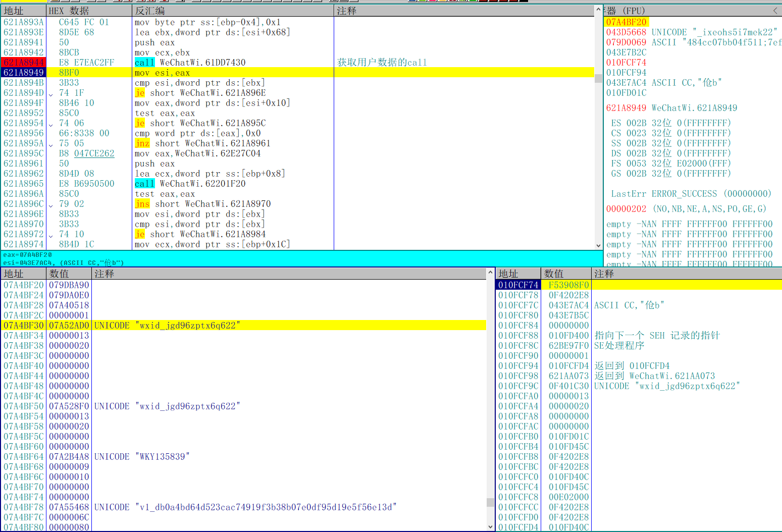Select instruction jnz short WeChatWi.621A8961
This screenshot has height=532, width=782.
click(202, 143)
